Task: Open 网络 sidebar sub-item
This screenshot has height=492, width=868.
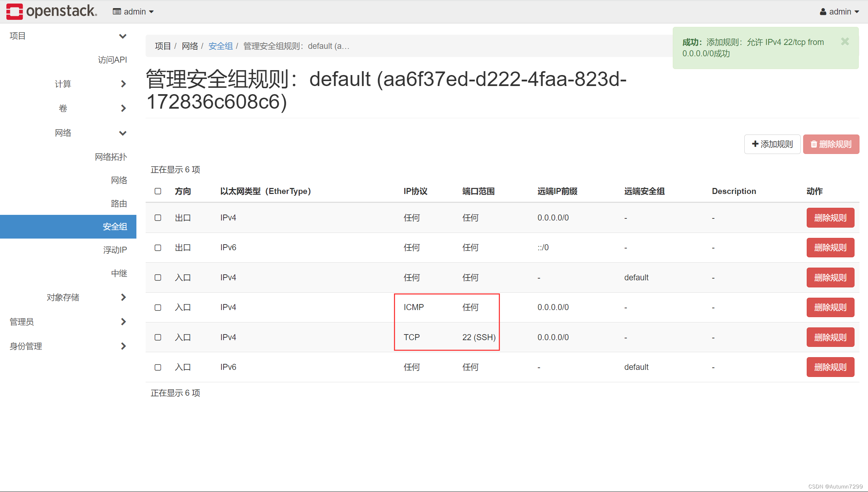Action: [x=119, y=180]
